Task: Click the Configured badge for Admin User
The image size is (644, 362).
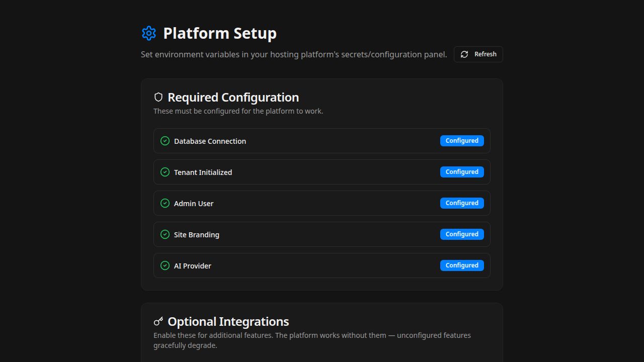Action: coord(462,203)
